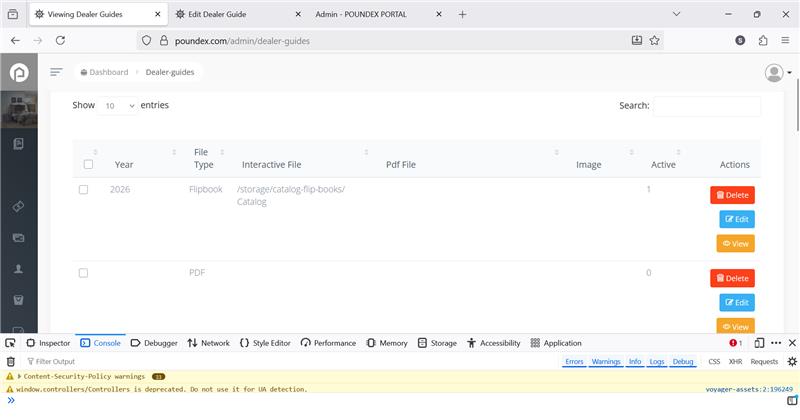Delete the 2026 Flipbook dealer guide
This screenshot has width=800, height=420.
(x=732, y=195)
